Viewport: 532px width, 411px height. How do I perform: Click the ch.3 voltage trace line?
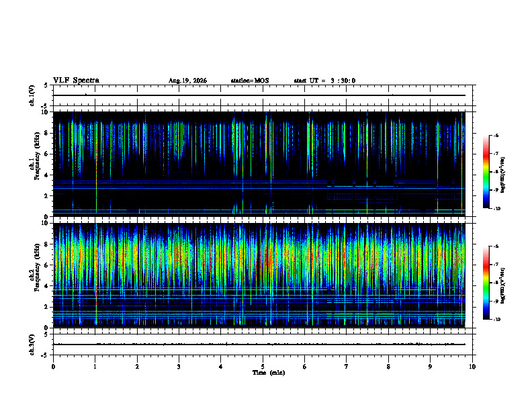tap(259, 345)
